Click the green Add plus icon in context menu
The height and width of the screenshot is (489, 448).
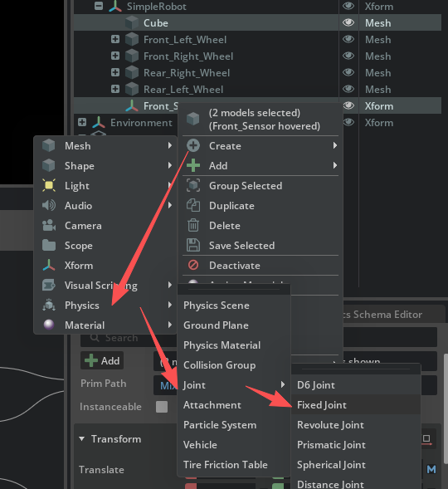(193, 165)
